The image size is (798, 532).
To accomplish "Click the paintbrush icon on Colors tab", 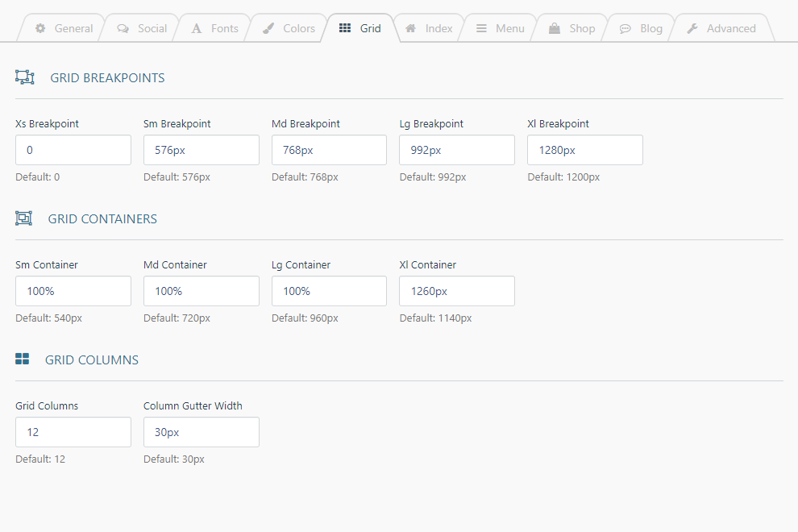I will [268, 28].
